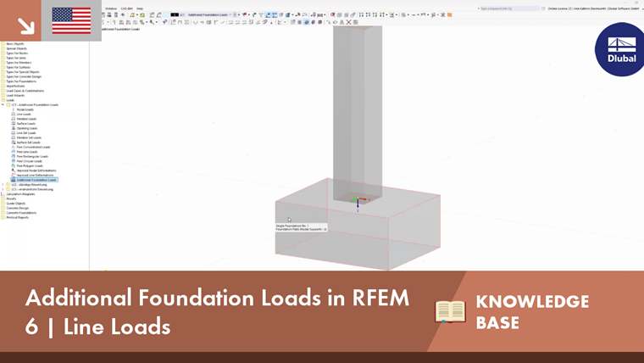Click the Opening Loads icon
This screenshot has height=363, width=644.
click(14, 128)
